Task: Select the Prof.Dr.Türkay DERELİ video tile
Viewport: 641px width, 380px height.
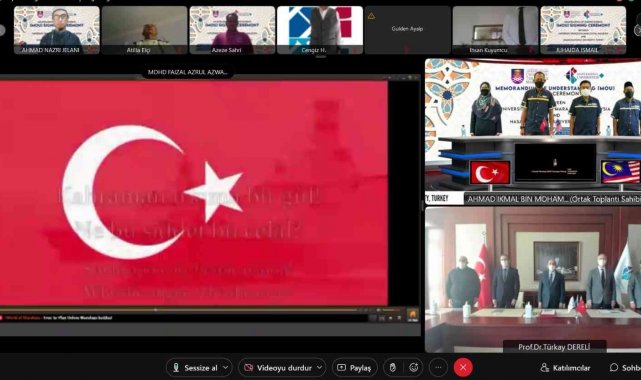Action: click(x=533, y=280)
